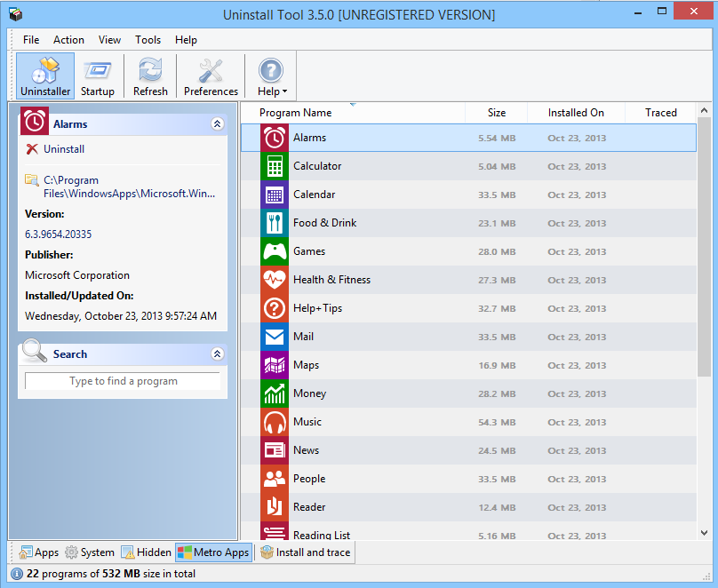Click Microsoft Corporation publisher text
Image resolution: width=718 pixels, height=588 pixels.
click(x=77, y=275)
